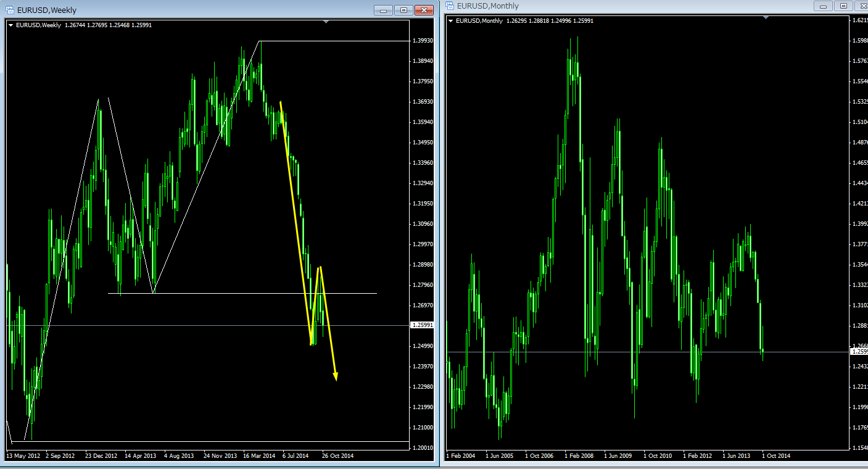Expand the Monthly chart's symbol dropdown triangle
This screenshot has height=469, width=868.
tap(451, 21)
